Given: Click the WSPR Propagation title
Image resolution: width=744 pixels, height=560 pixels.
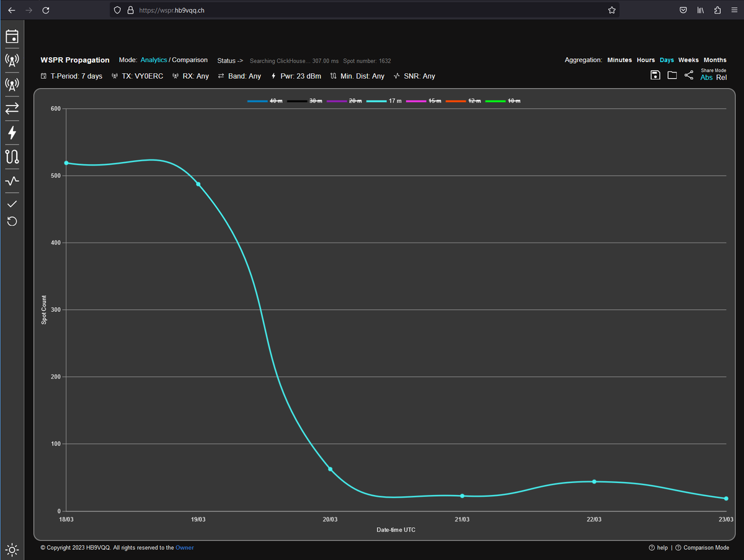Looking at the screenshot, I should (75, 60).
